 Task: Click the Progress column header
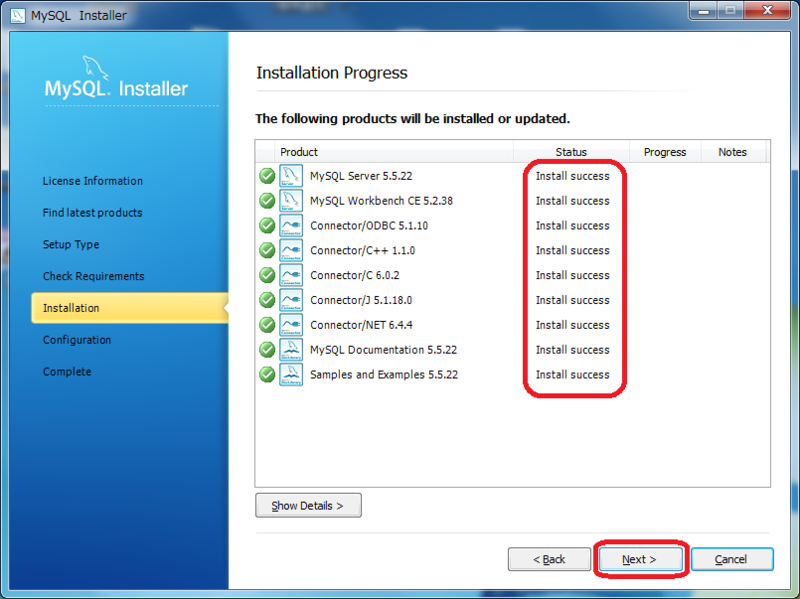click(x=665, y=152)
